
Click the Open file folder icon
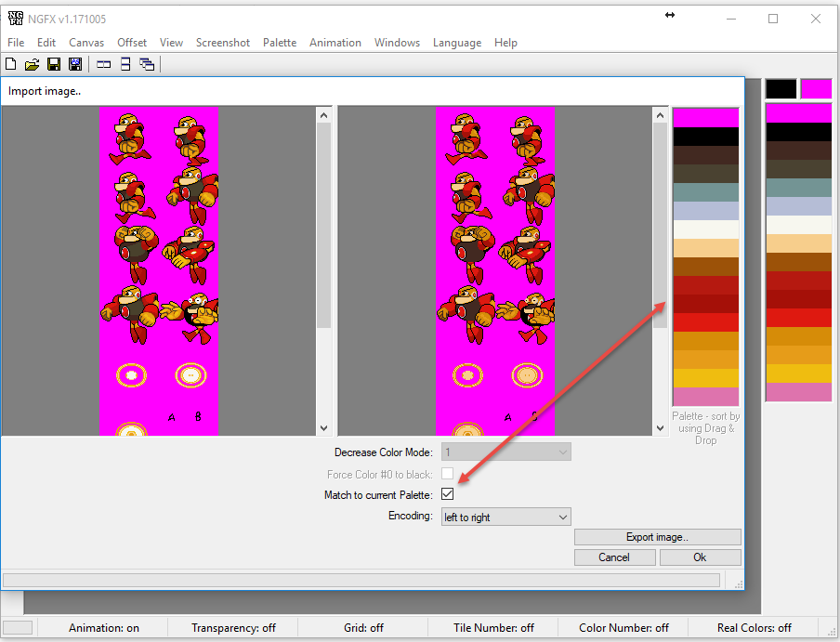32,64
